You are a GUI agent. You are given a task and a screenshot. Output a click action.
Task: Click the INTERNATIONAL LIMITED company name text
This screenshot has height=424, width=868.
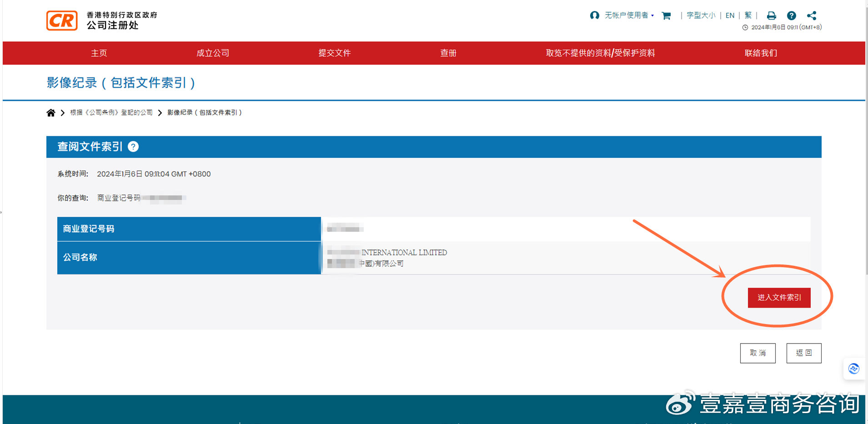point(404,252)
